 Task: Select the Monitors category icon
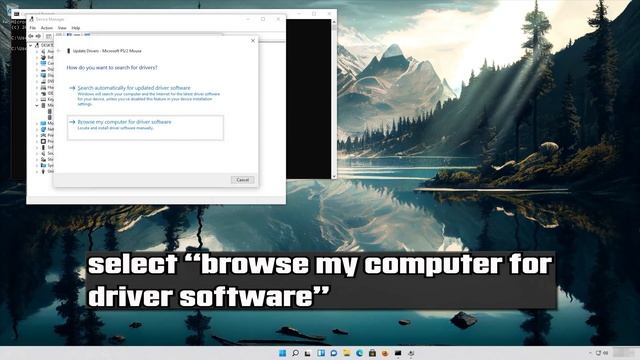(x=43, y=123)
